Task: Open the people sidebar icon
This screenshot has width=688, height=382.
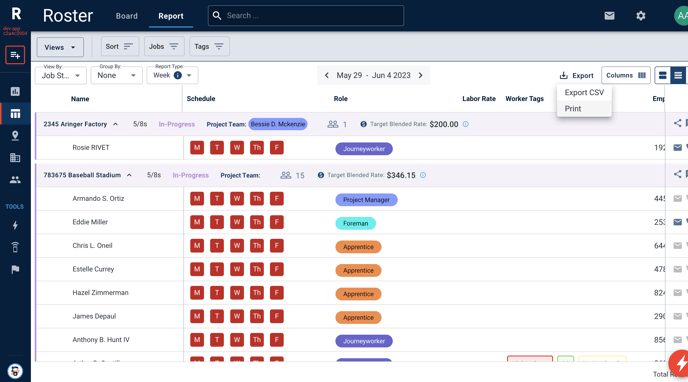Action: (x=15, y=179)
